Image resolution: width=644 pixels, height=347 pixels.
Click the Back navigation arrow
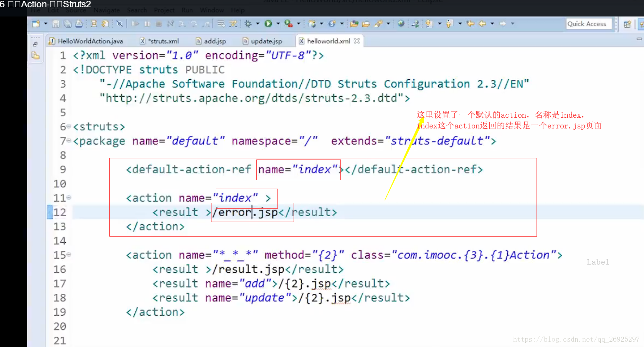pos(482,24)
